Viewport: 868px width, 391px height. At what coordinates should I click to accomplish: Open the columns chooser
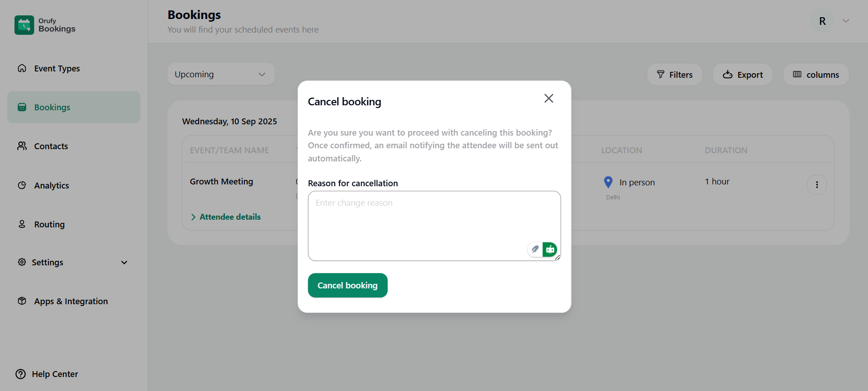tap(816, 75)
